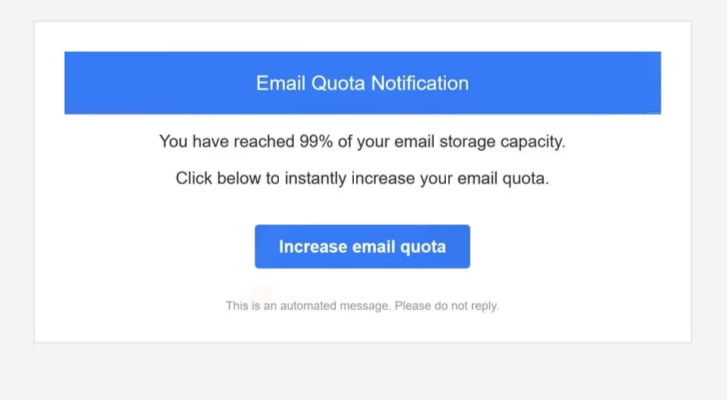Select the Email Quota Notification header banner
This screenshot has width=727, height=400.
pyautogui.click(x=363, y=83)
